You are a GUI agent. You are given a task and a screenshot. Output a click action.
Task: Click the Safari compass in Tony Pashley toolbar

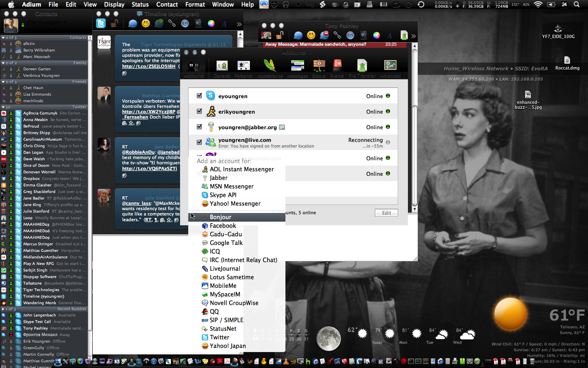coord(350,36)
